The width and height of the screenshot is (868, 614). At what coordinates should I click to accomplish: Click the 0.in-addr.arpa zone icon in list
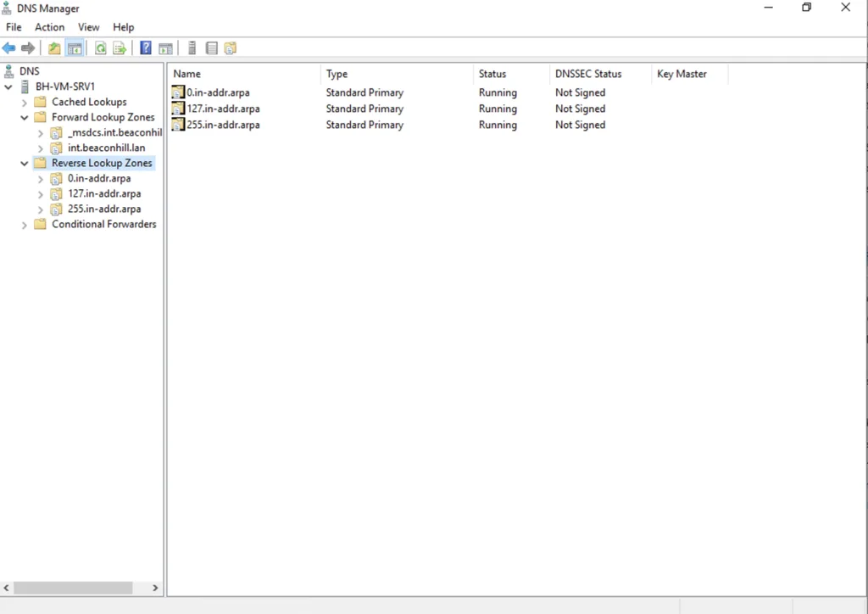point(178,92)
